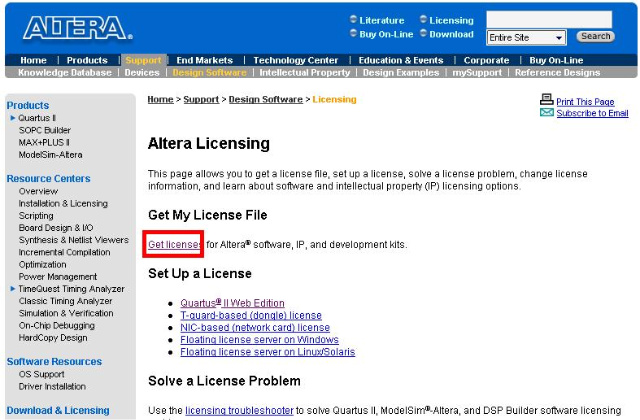The image size is (640, 420).
Task: Click the envelope icon beside Subscribe to Email
Action: point(547,112)
